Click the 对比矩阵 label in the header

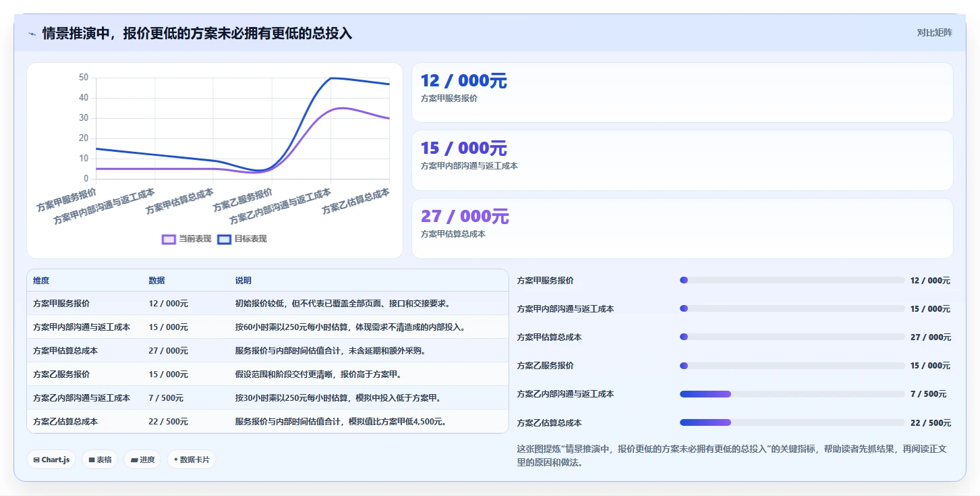[x=934, y=32]
